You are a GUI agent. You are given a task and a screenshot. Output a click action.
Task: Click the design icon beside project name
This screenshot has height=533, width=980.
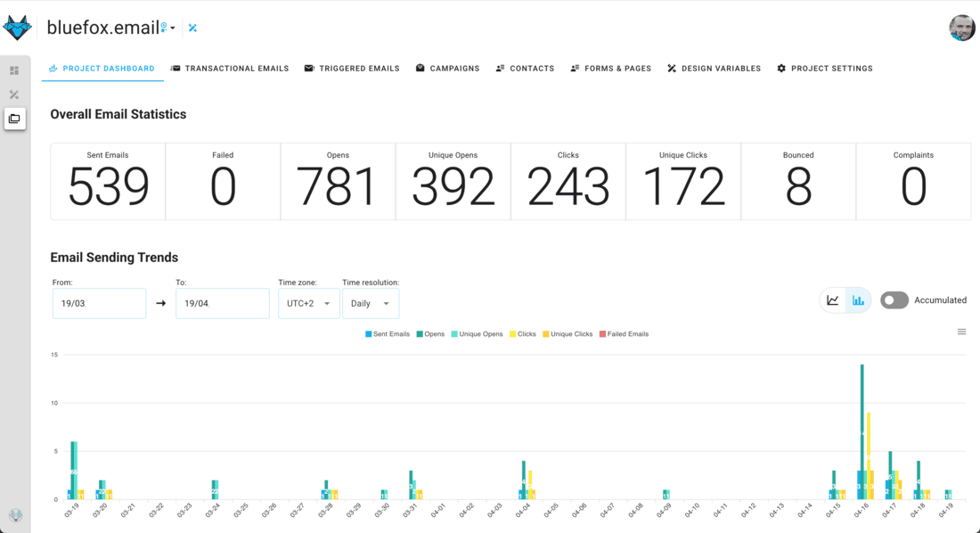coord(192,29)
